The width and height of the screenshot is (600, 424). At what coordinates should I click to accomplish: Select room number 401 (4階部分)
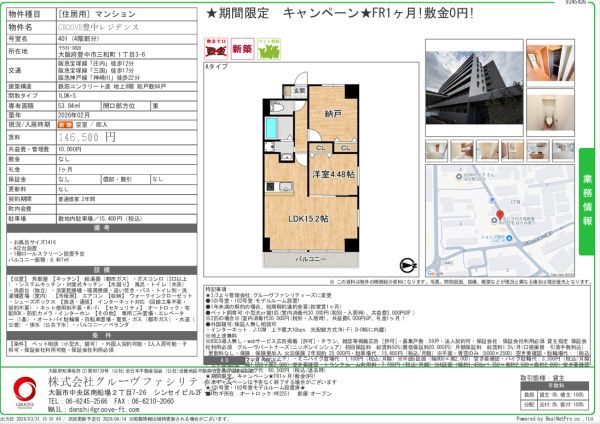pos(79,39)
